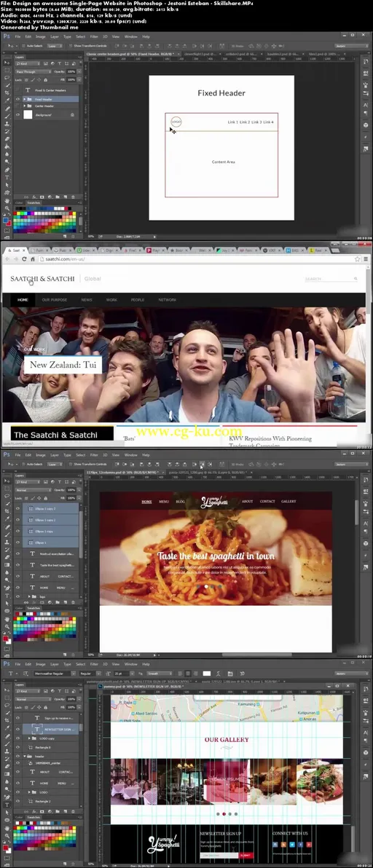373x868 pixels.
Task: Click 'Content Area' text in Fixed Header canvas
Action: (224, 162)
